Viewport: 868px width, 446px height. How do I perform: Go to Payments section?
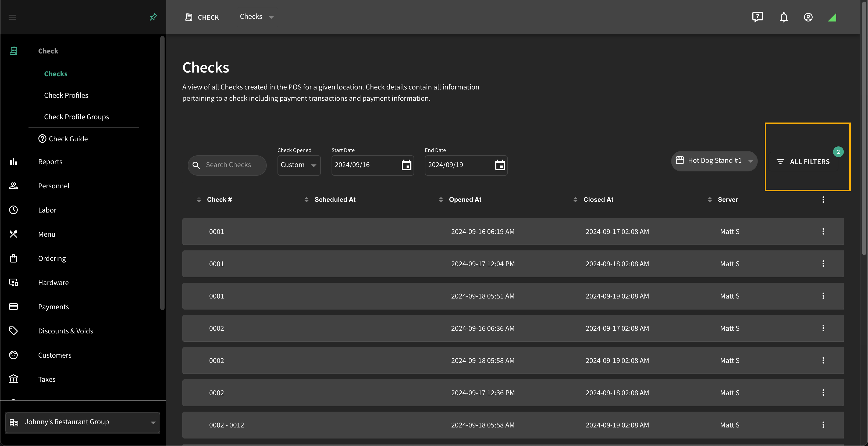pyautogui.click(x=53, y=307)
